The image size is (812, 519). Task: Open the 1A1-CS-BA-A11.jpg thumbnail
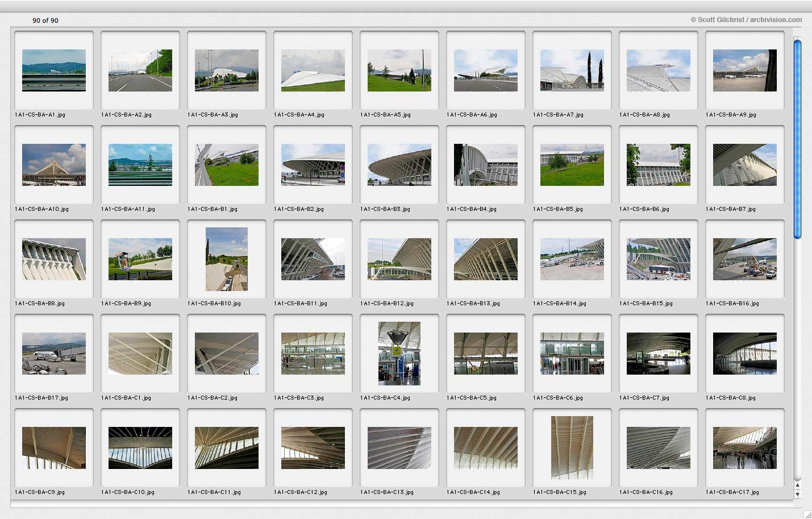(140, 165)
